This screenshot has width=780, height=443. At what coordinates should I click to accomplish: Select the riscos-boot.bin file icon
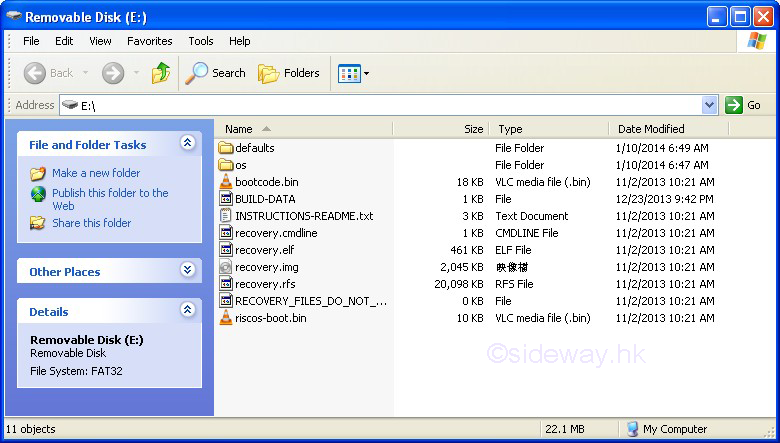(x=226, y=318)
